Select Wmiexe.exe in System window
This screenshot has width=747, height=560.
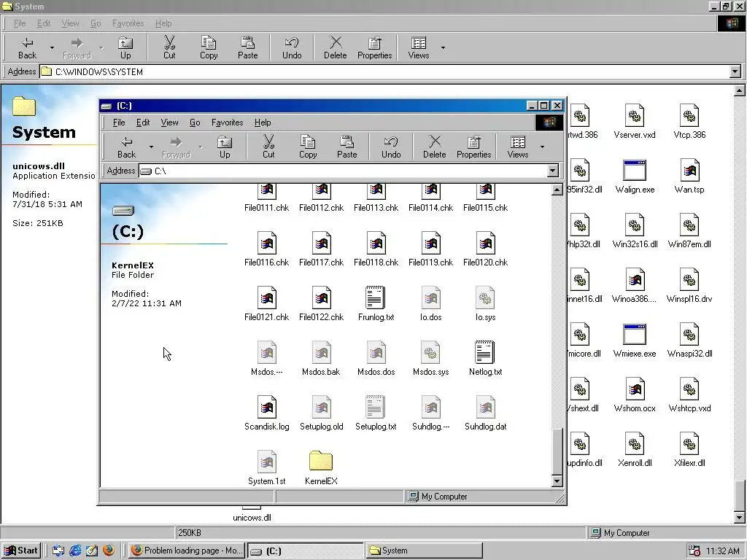click(x=635, y=341)
